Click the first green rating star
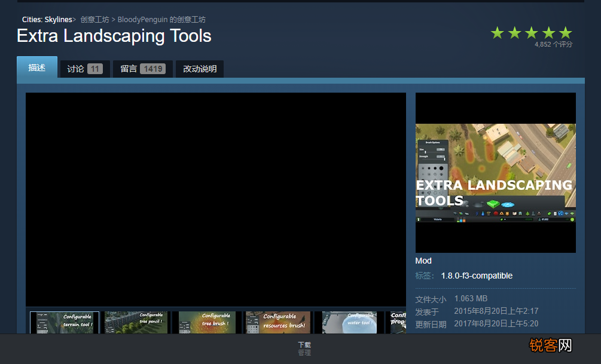 coord(498,33)
